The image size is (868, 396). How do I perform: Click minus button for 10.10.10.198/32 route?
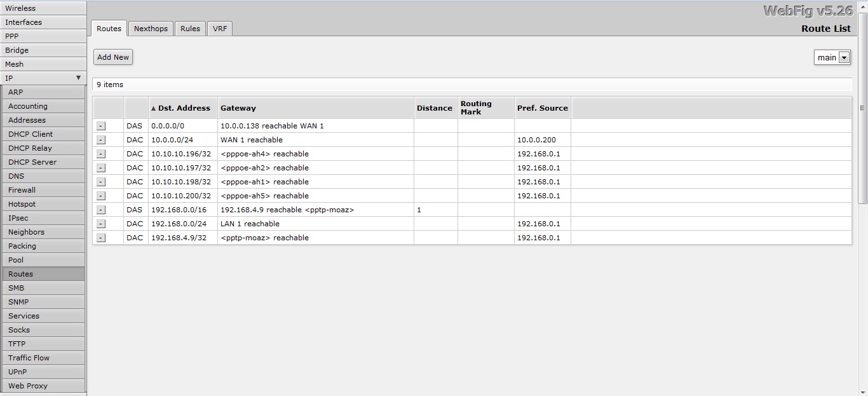point(101,182)
